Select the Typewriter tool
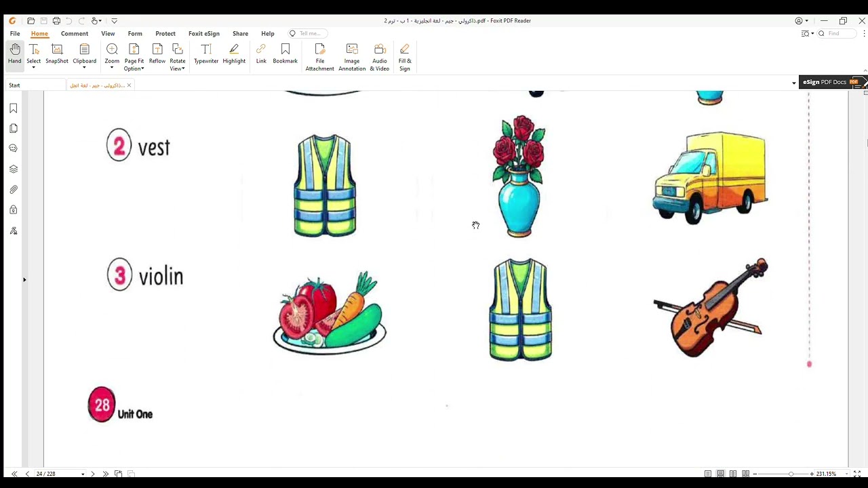 coord(206,54)
